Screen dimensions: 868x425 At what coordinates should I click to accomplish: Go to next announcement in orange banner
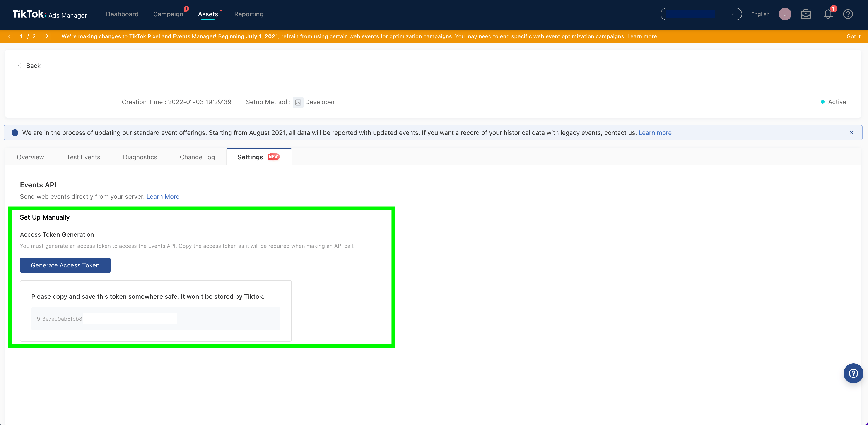(47, 36)
